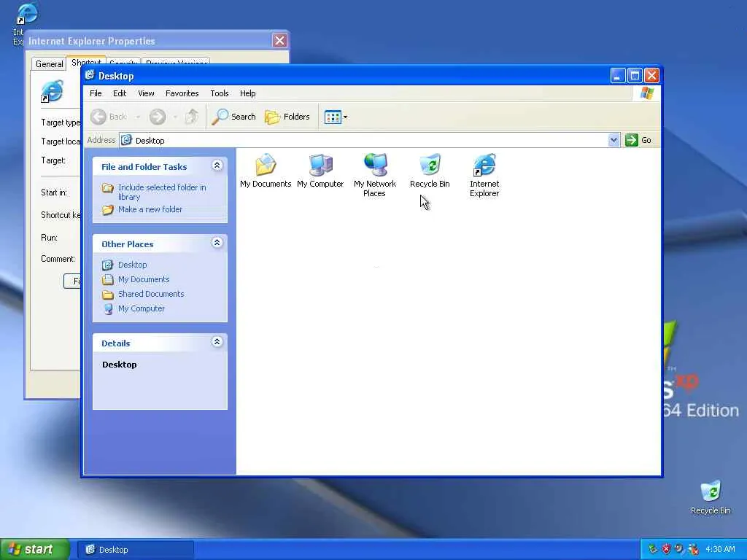Open the Edit menu

120,93
